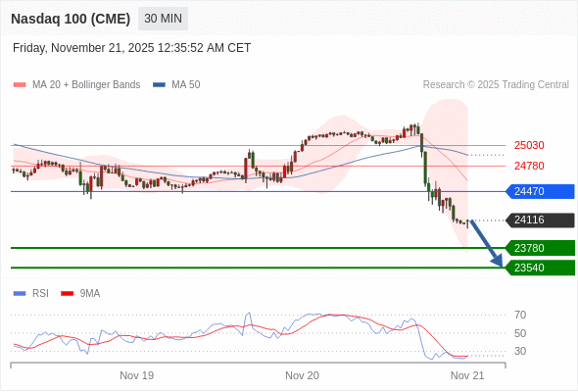Click the 24780 resistance level label
The width and height of the screenshot is (578, 392).
coord(529,166)
